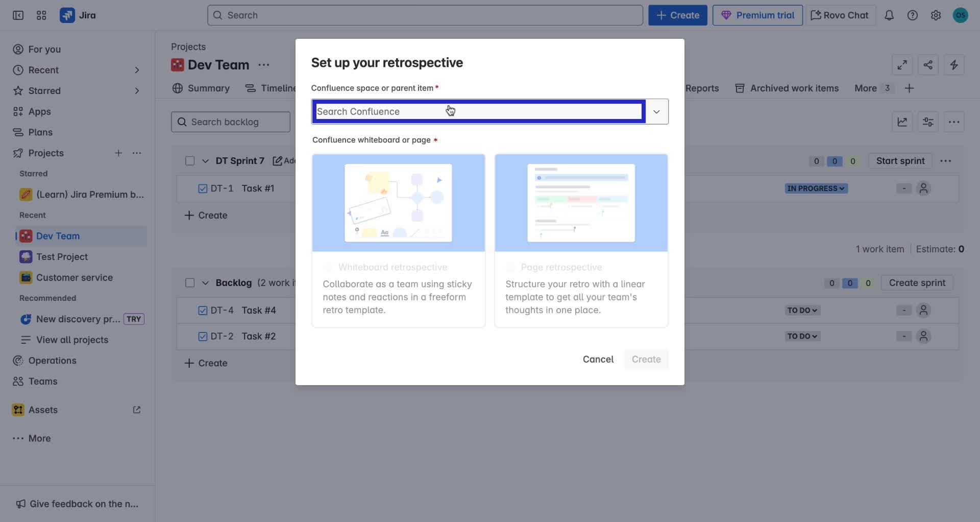This screenshot has width=980, height=522.
Task: Open the board insights chart icon
Action: coord(902,122)
